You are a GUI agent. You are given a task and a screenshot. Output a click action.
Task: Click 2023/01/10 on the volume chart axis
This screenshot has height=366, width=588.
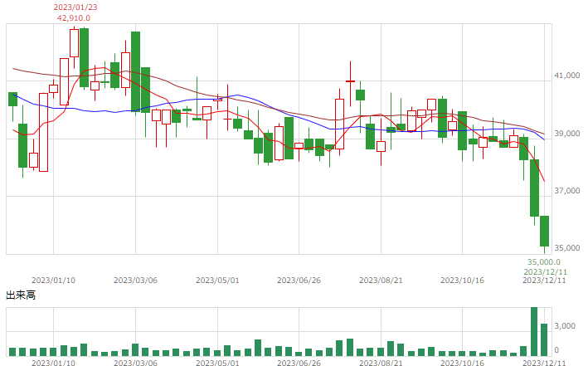pos(53,363)
